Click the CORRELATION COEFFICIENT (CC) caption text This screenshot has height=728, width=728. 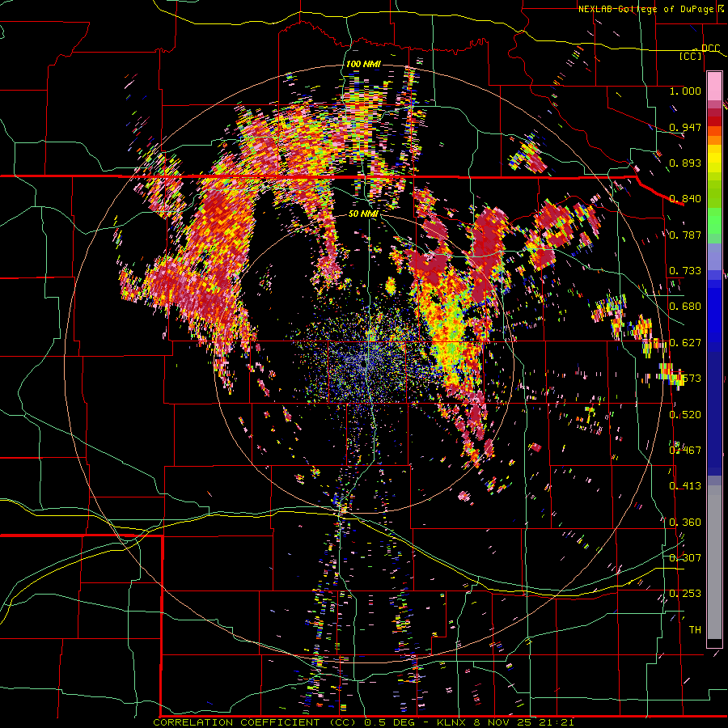[256, 722]
